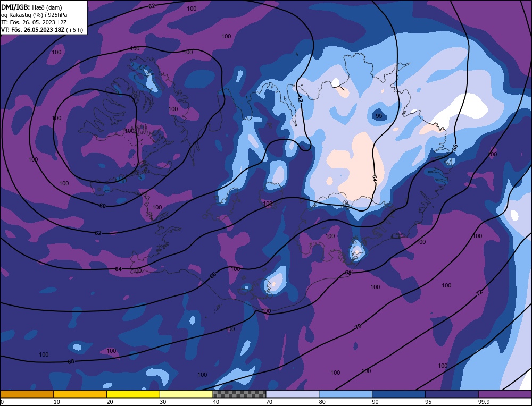Click the '70' contour label
Viewport: 532px width, 406px height.
point(358,327)
